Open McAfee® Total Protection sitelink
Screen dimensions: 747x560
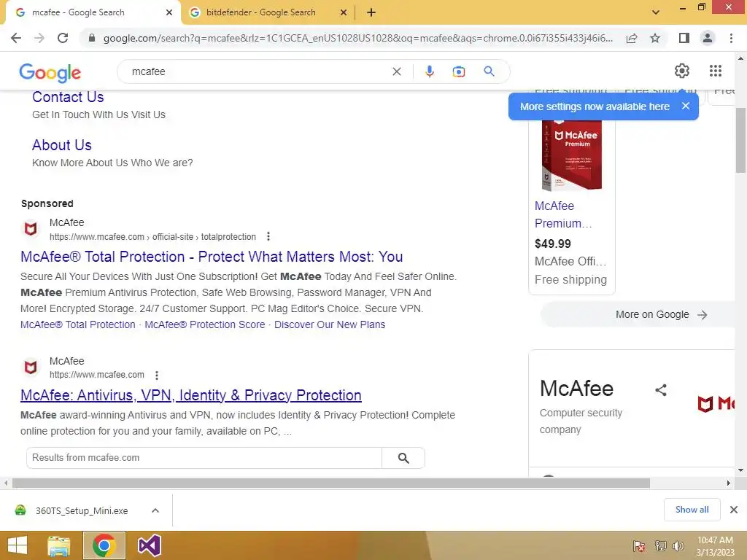click(77, 324)
